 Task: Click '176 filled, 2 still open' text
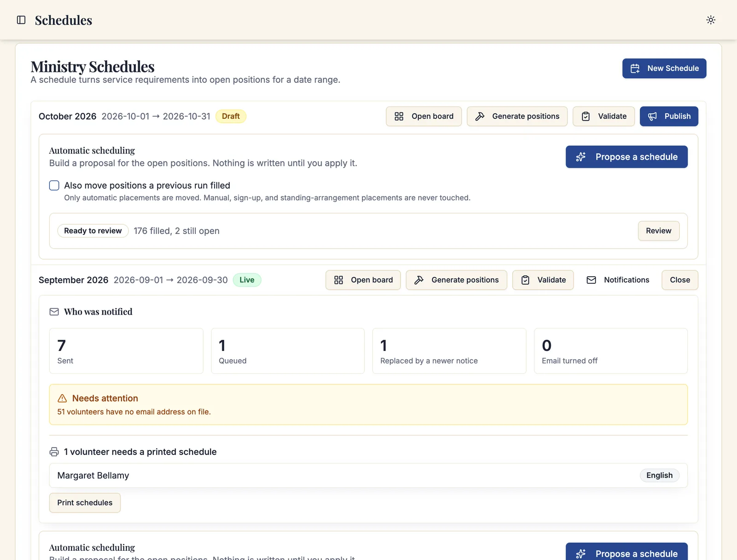176,231
